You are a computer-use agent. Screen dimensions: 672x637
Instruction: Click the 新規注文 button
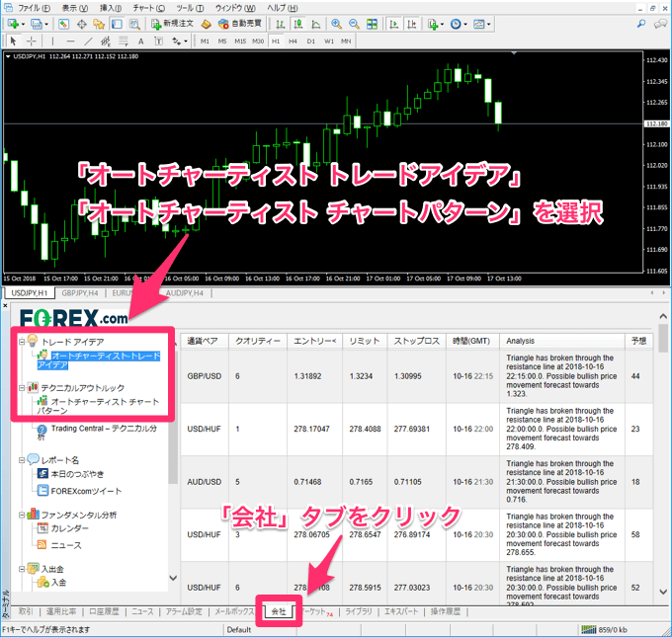(173, 24)
